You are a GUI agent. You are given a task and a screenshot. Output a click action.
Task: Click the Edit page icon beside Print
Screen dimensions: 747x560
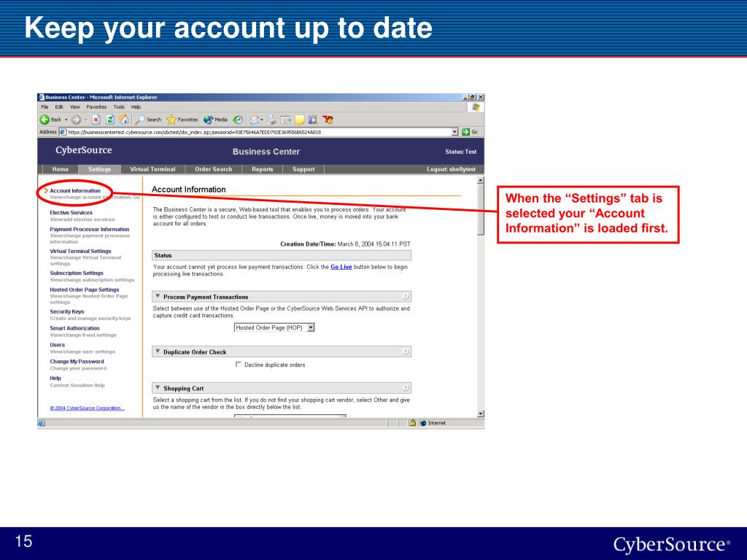286,120
